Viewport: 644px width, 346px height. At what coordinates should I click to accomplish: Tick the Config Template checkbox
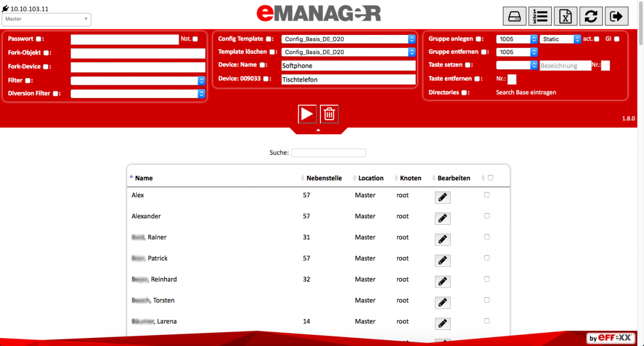[x=268, y=39]
